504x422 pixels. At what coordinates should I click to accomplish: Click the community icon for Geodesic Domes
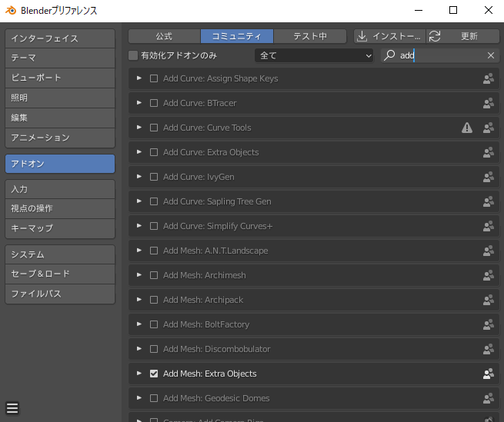pyautogui.click(x=489, y=398)
